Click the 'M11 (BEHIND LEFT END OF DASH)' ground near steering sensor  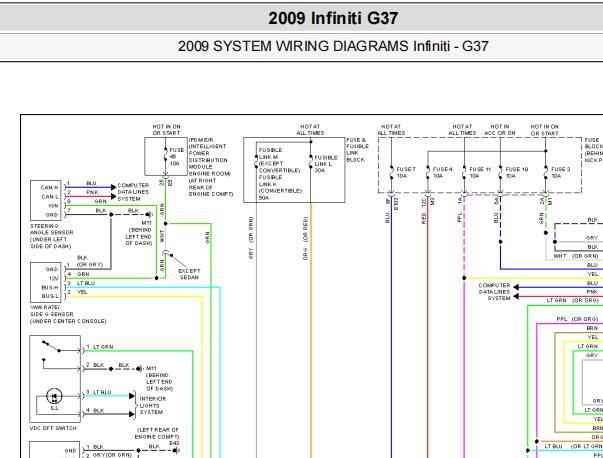139,233
